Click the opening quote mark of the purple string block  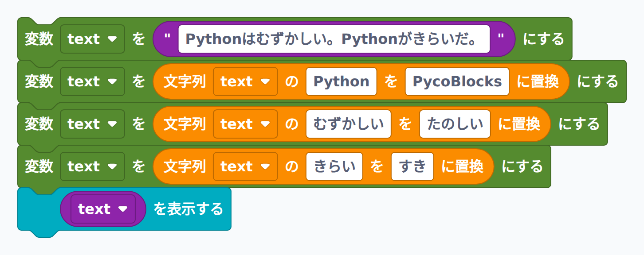[x=167, y=37]
